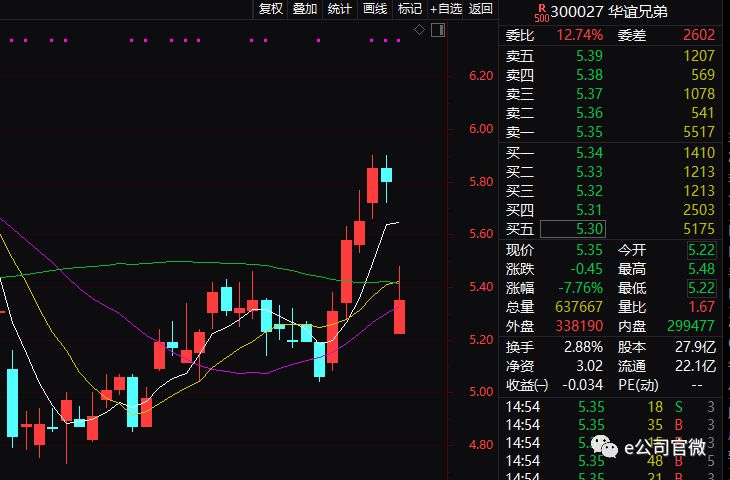Click the 5.40 price axis label
Screen dimensions: 730x480
click(x=481, y=287)
